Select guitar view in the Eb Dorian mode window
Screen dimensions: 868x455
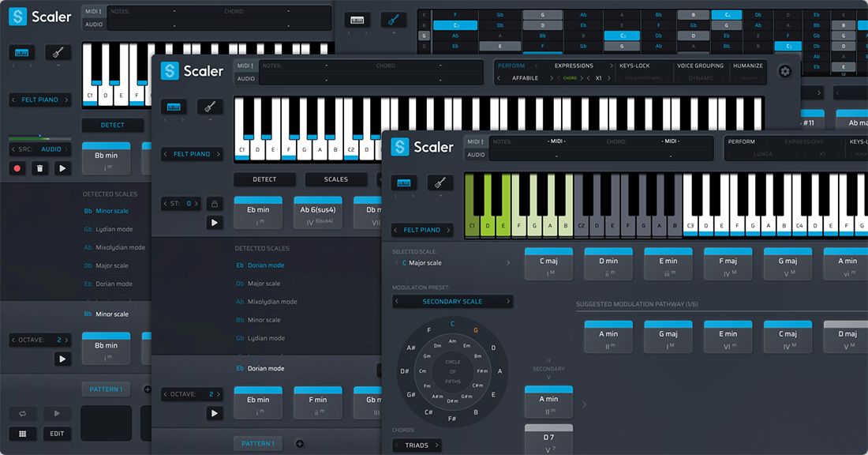pyautogui.click(x=210, y=107)
